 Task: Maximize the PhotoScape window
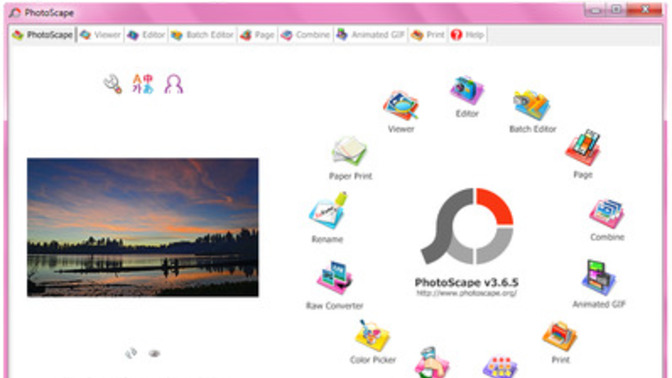[616, 10]
